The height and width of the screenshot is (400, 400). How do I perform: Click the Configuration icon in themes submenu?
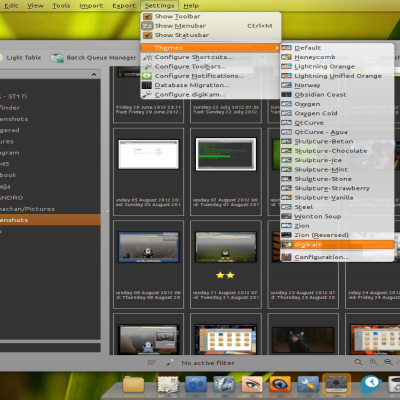[x=286, y=257]
